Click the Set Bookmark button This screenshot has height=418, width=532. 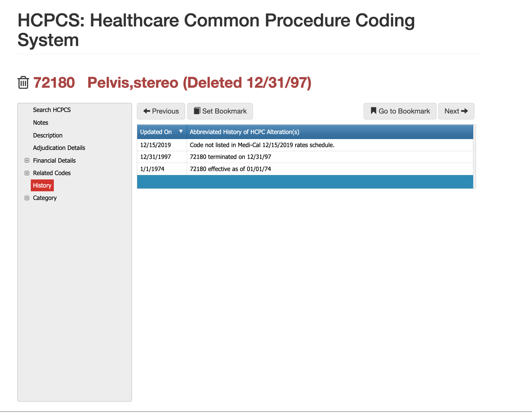(220, 111)
